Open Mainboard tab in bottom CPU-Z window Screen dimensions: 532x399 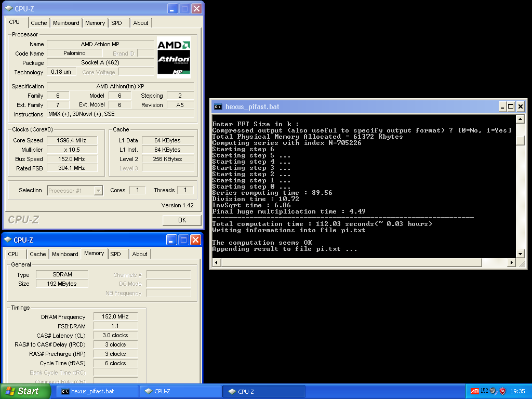tap(65, 254)
